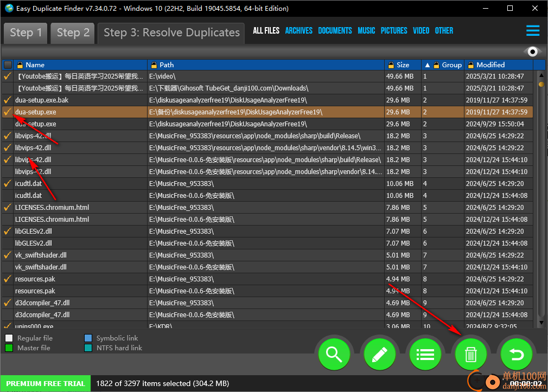Open the green list options button
This screenshot has width=548, height=392.
[425, 354]
